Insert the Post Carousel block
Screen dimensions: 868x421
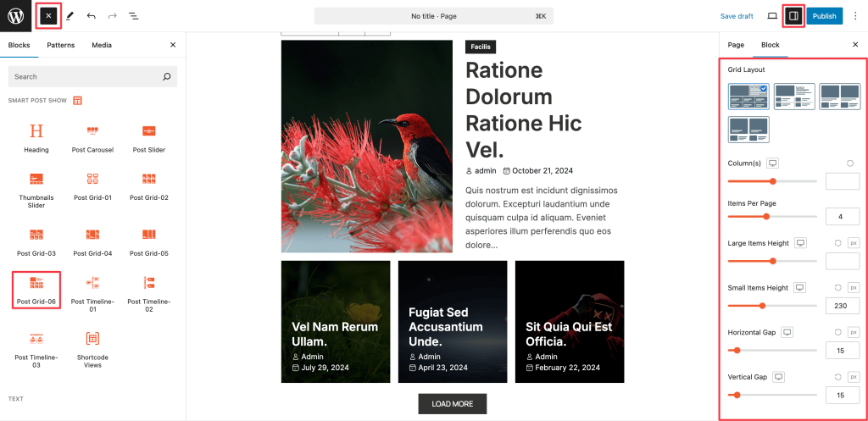tap(92, 139)
